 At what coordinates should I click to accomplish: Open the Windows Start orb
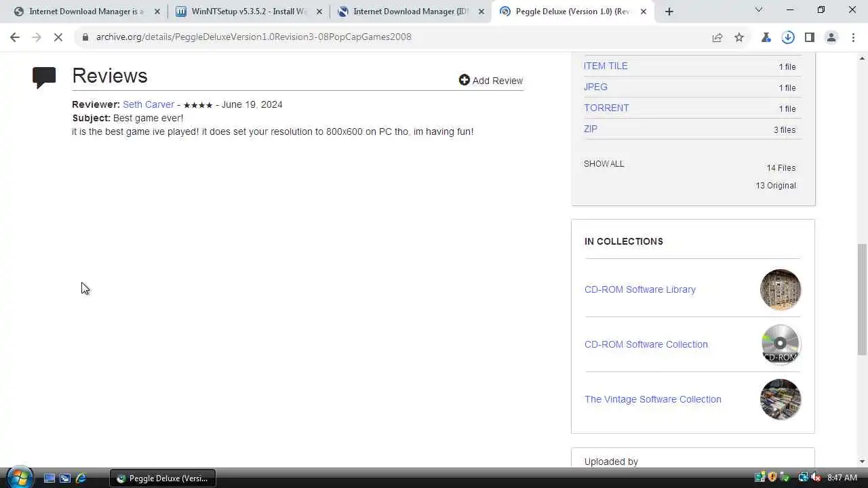pyautogui.click(x=19, y=477)
